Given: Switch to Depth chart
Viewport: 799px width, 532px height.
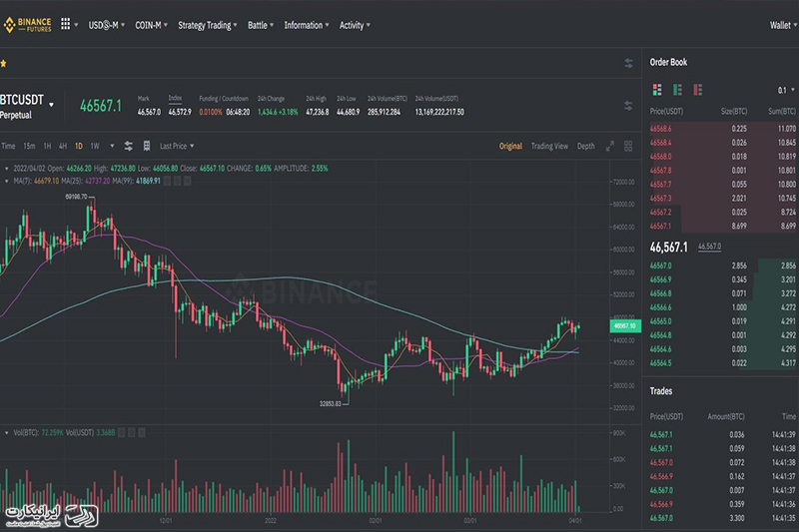Looking at the screenshot, I should click(x=585, y=146).
